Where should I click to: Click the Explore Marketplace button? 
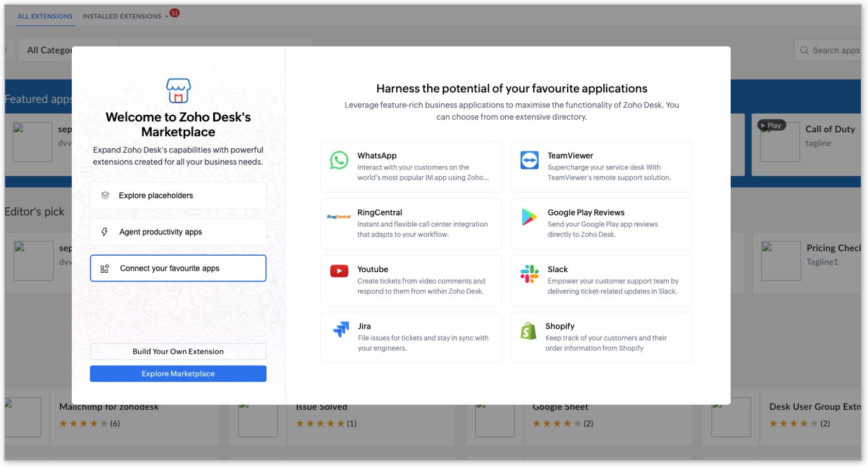pyautogui.click(x=178, y=373)
